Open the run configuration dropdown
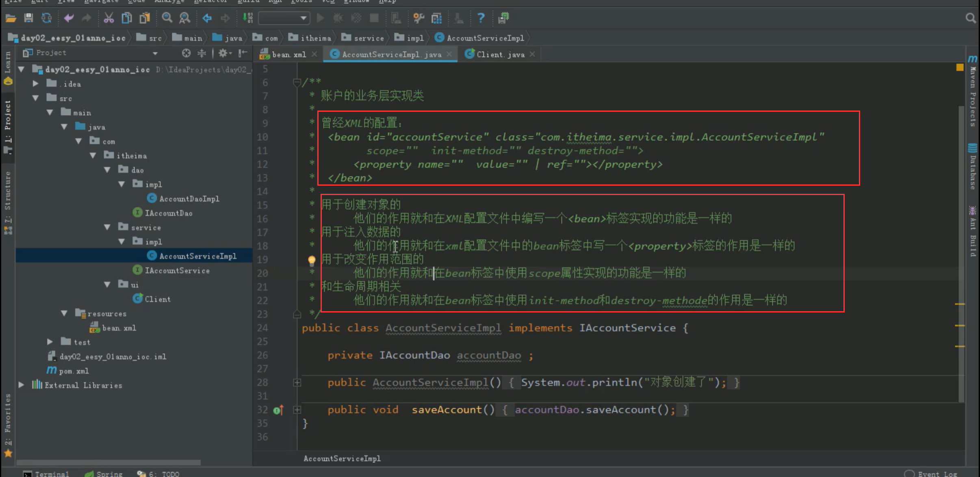The height and width of the screenshot is (477, 980). [x=284, y=18]
